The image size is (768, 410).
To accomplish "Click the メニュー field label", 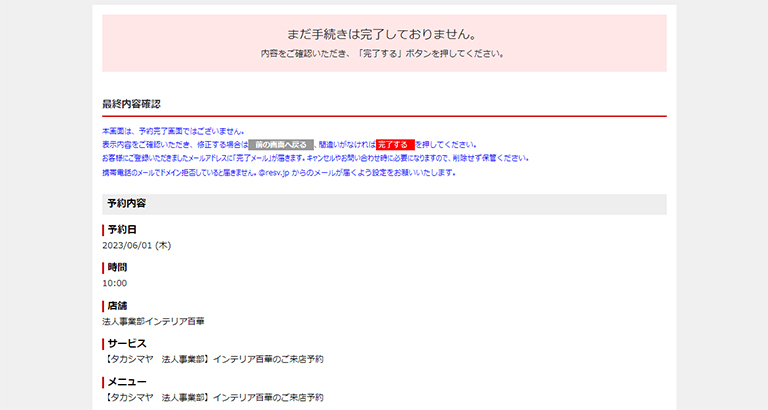I will tap(127, 382).
